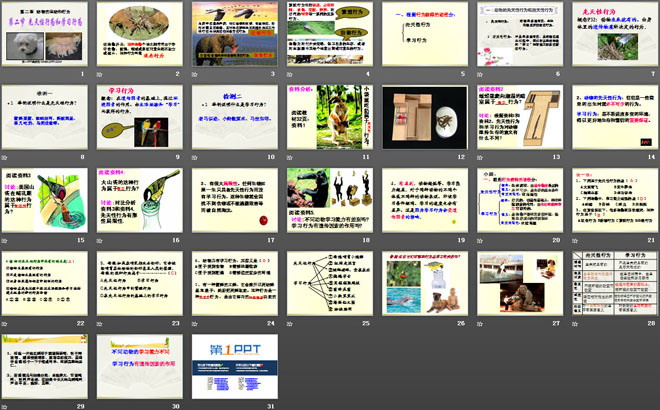Image resolution: width=660 pixels, height=410 pixels.
Task: Select slide 2 thumbnail with fighting deer
Action: [140, 34]
